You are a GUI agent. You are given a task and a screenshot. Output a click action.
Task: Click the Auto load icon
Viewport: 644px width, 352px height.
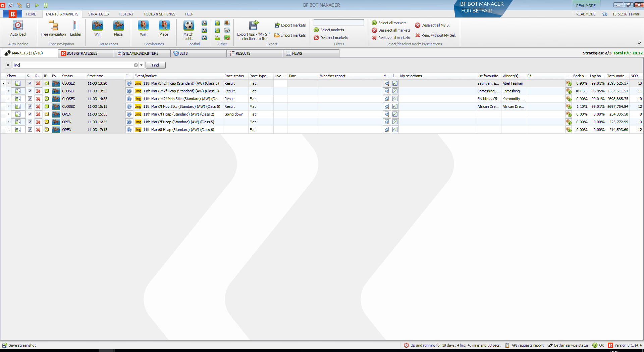click(x=18, y=28)
